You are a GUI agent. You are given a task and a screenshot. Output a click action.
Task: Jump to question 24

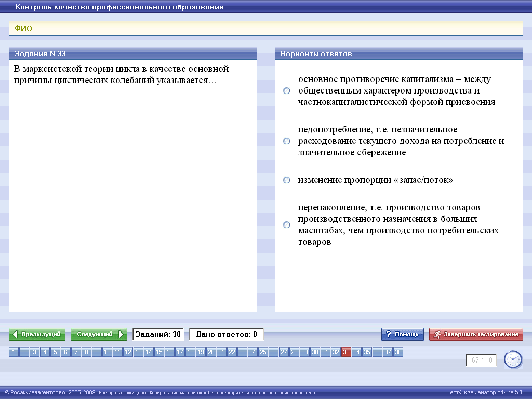[x=253, y=352]
